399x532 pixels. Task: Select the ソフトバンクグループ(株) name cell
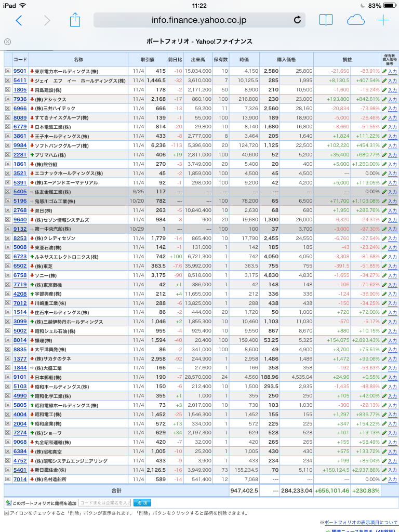coord(78,145)
